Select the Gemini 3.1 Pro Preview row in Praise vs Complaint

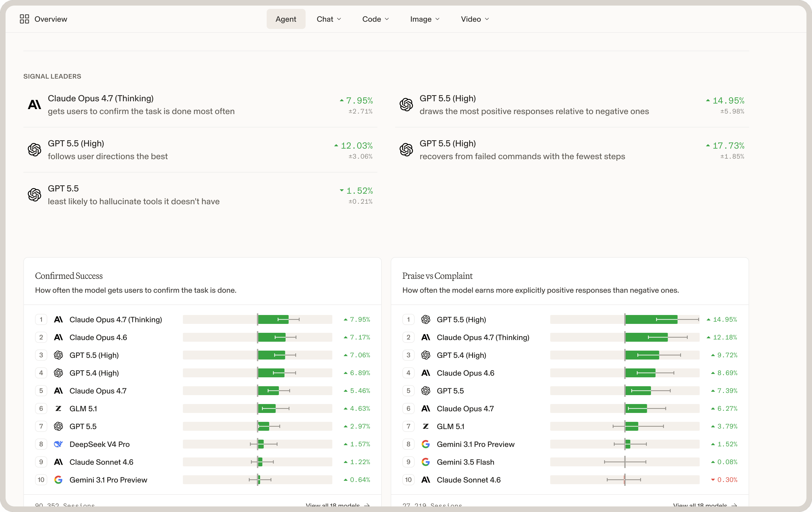tap(570, 444)
